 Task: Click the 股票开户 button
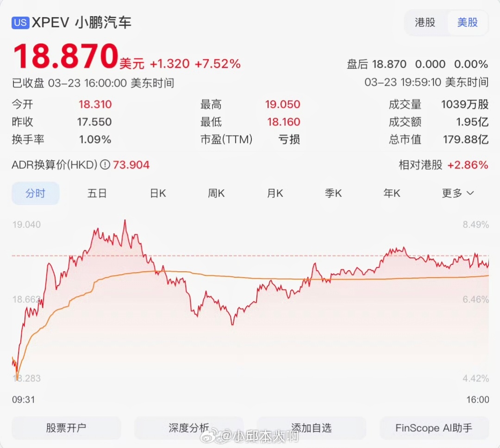[x=66, y=428]
